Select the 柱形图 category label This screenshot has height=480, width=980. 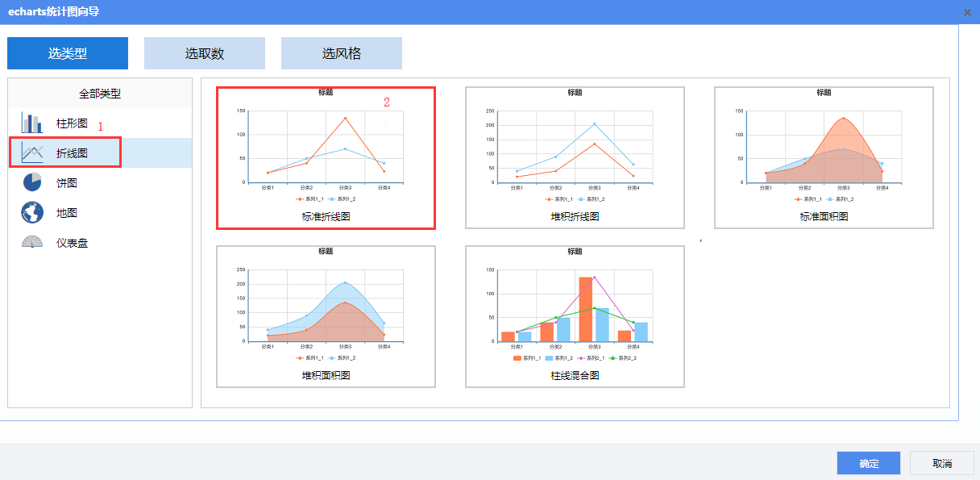(x=72, y=123)
